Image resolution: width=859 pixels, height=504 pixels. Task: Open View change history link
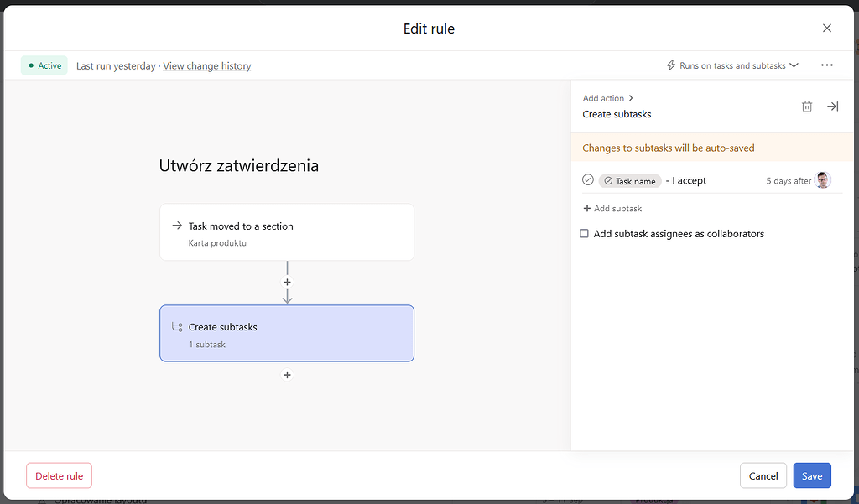point(207,66)
